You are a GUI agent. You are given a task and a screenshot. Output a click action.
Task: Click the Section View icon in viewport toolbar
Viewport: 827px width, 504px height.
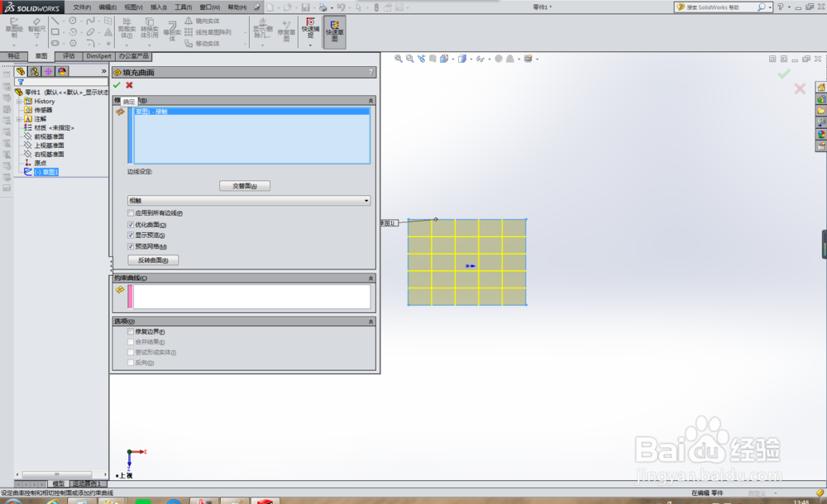click(433, 59)
